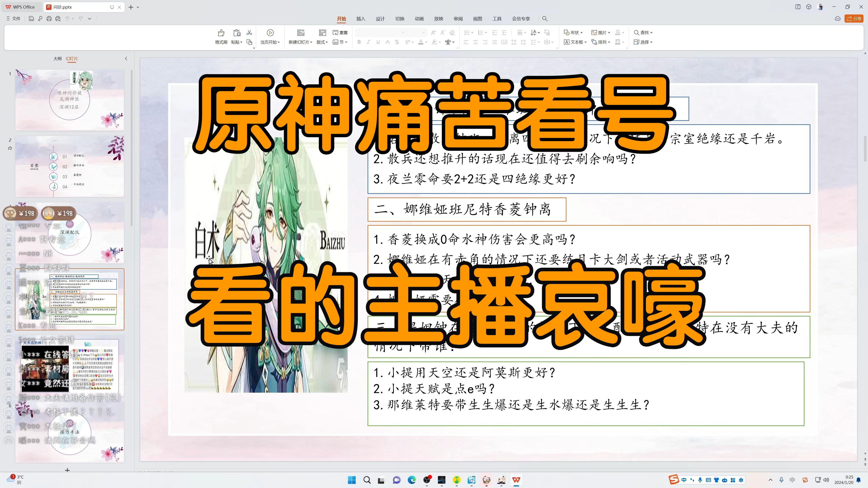
Task: Open the Shapes (形状) dropdown
Action: [573, 33]
